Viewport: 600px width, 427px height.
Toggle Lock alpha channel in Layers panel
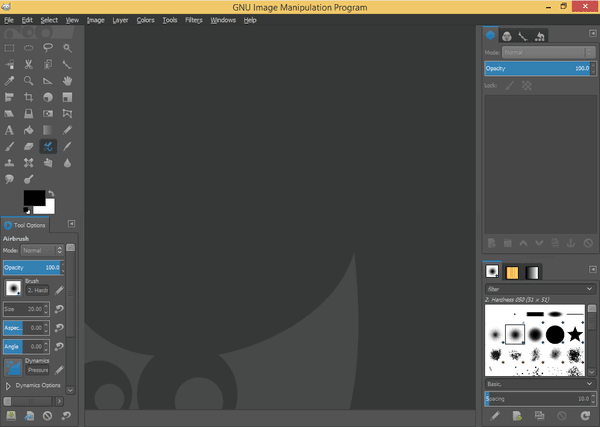click(527, 86)
